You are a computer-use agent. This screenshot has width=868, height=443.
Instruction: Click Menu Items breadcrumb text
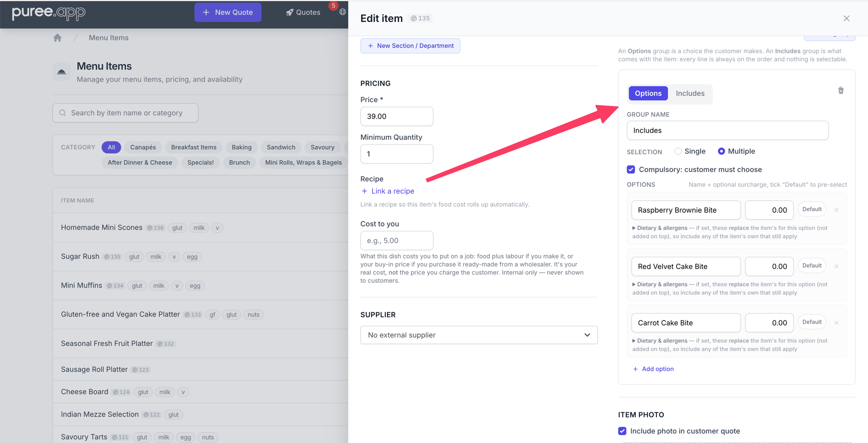point(108,38)
